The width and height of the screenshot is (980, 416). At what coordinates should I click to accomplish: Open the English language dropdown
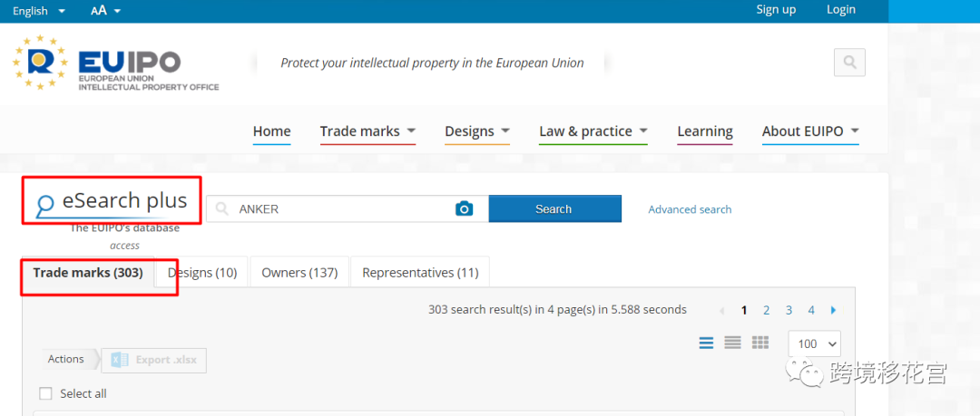[39, 11]
